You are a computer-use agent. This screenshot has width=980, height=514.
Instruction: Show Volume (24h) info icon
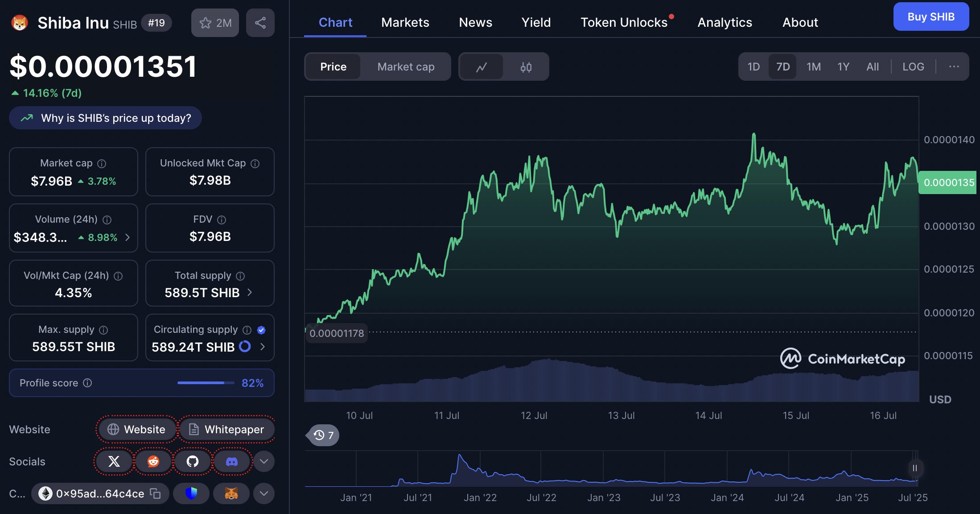107,220
